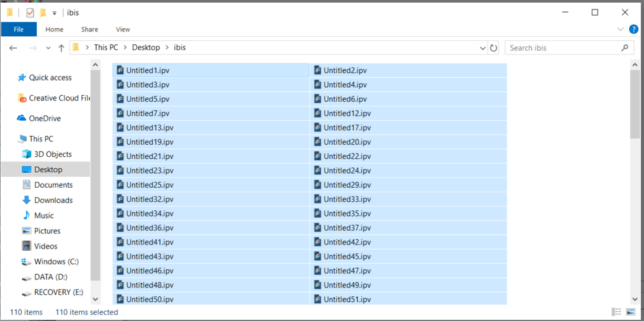Select Downloads in the navigation pane

click(x=53, y=200)
